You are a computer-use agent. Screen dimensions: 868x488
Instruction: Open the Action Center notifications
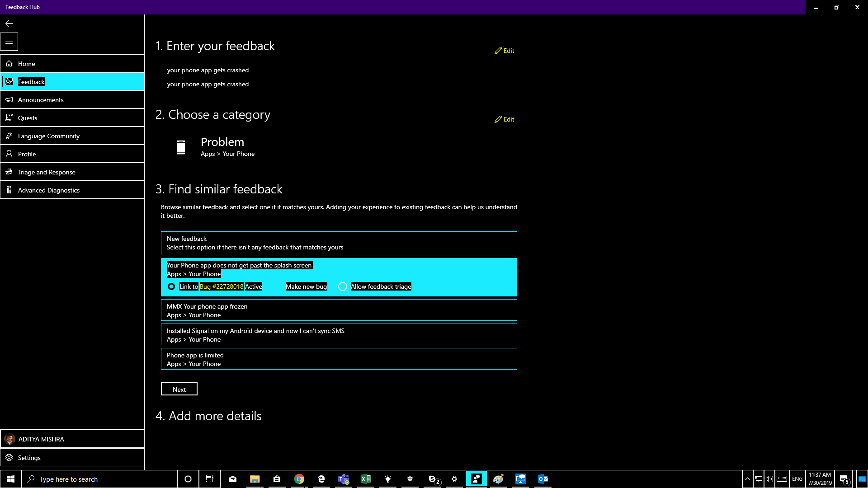(844, 479)
